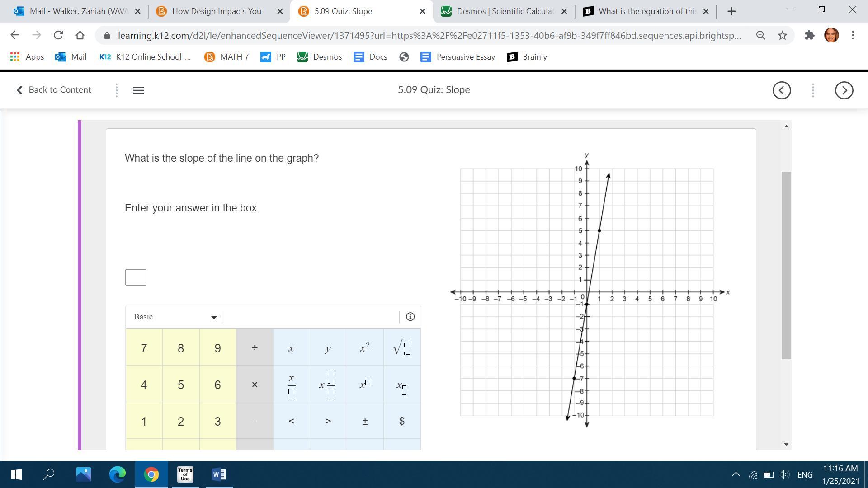Open Chrome extensions puzzle icon
The image size is (868, 488).
pyautogui.click(x=809, y=35)
